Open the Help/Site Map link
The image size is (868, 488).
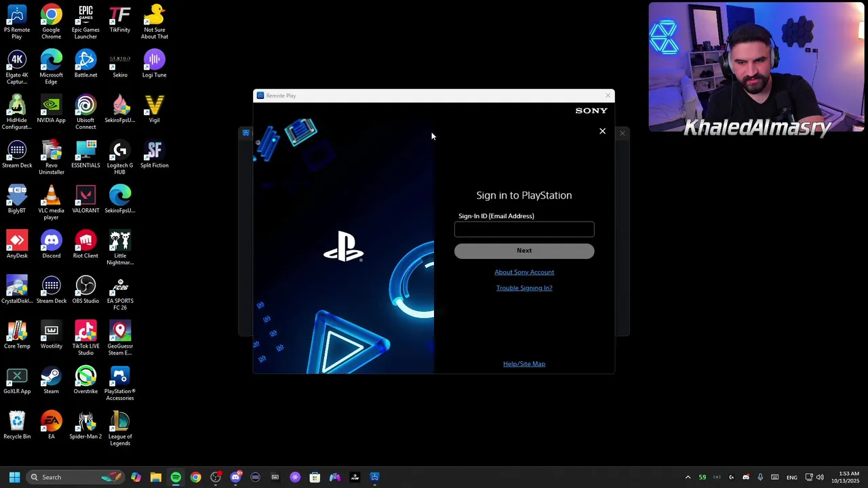click(x=524, y=364)
